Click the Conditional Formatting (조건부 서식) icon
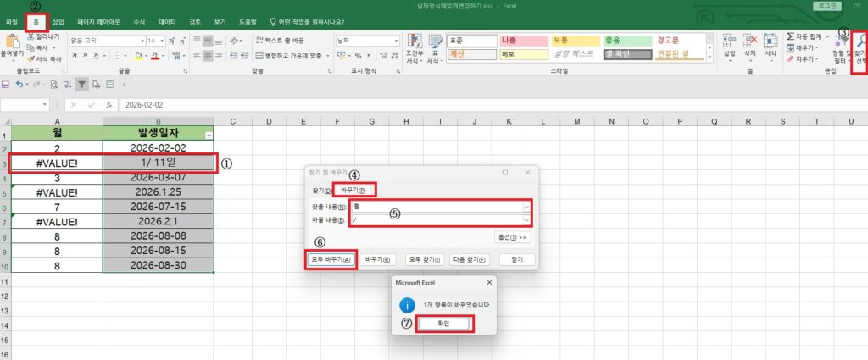The image size is (868, 360). (x=414, y=42)
